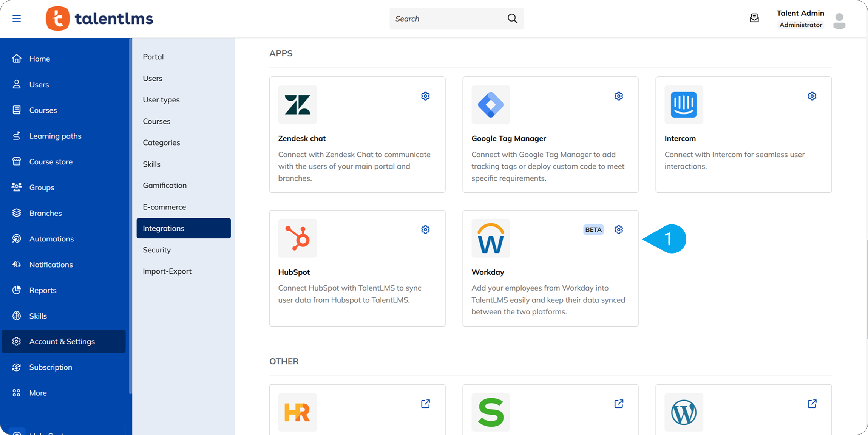This screenshot has height=435, width=868.
Task: Click the Zendesk chat title
Action: 302,138
